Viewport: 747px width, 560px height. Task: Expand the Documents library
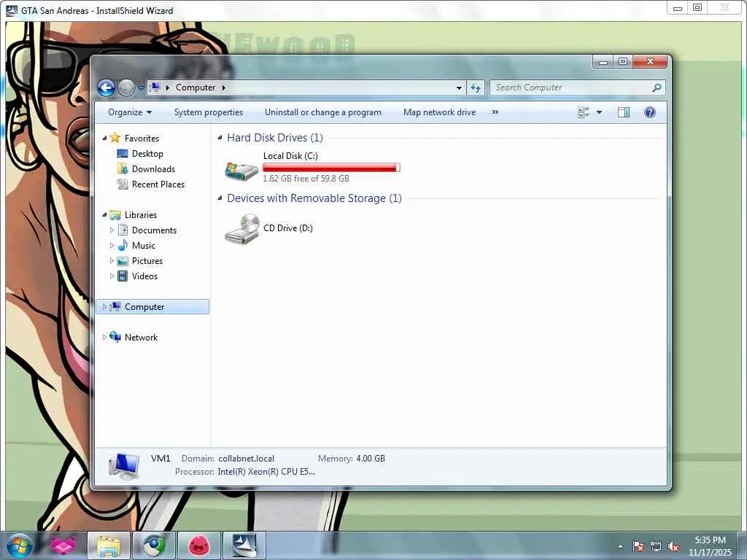click(112, 230)
